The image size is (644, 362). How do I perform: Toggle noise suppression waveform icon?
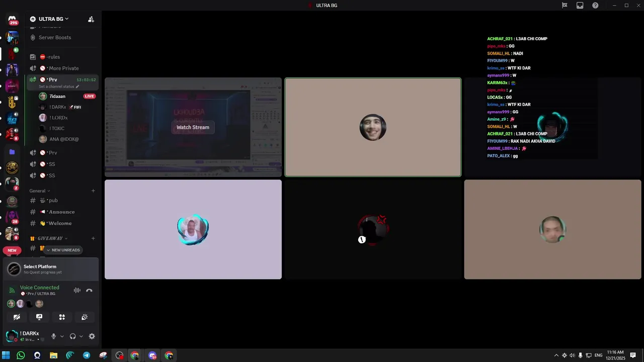pos(77,290)
